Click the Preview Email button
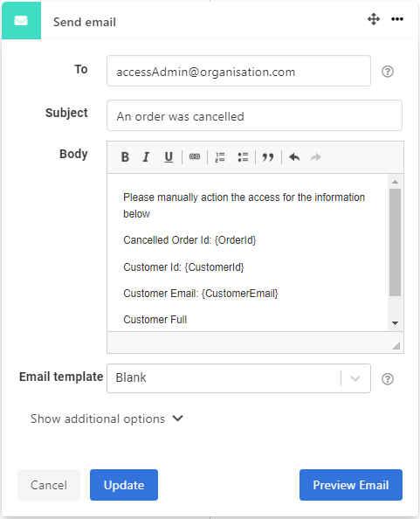Image resolution: width=420 pixels, height=519 pixels. coord(351,485)
